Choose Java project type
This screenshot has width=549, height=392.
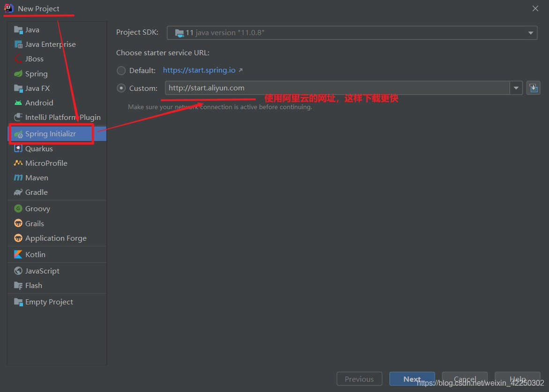pyautogui.click(x=57, y=30)
